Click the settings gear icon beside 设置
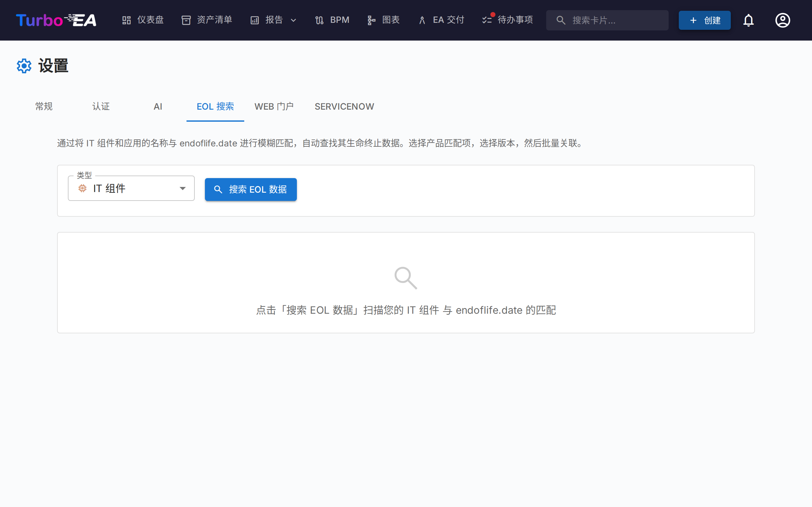This screenshot has height=507, width=812. (24, 66)
